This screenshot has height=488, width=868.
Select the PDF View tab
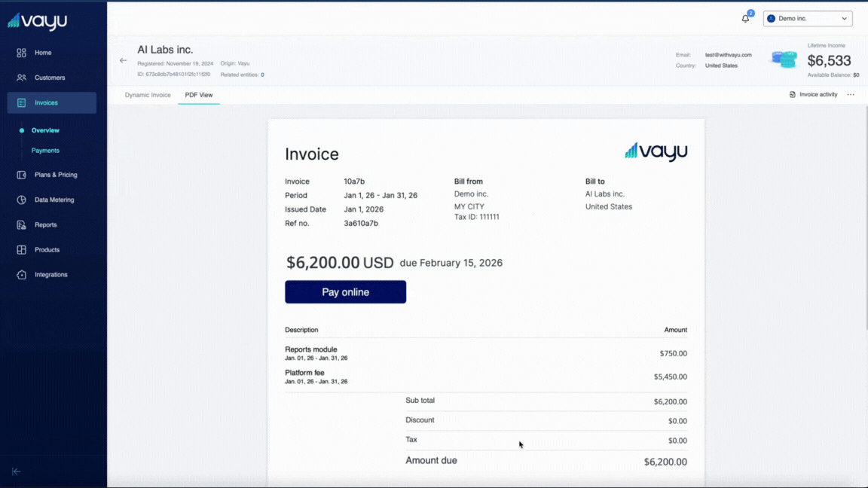click(198, 95)
